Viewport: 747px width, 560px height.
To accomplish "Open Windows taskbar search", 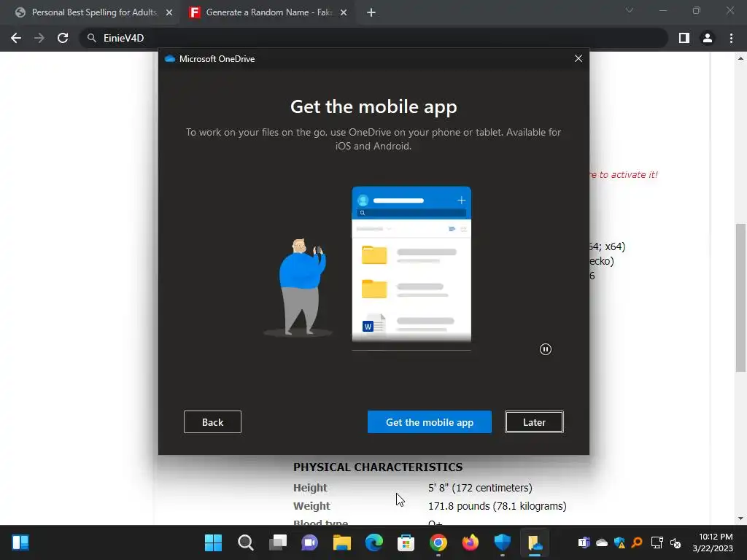I will [245, 542].
